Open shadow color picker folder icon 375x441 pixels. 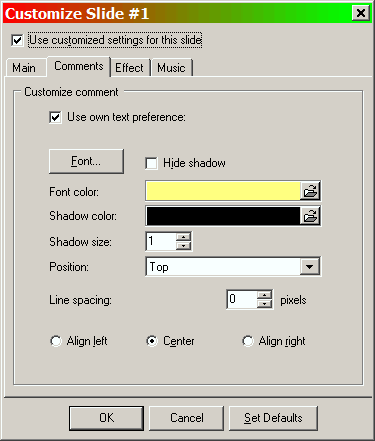click(x=310, y=216)
